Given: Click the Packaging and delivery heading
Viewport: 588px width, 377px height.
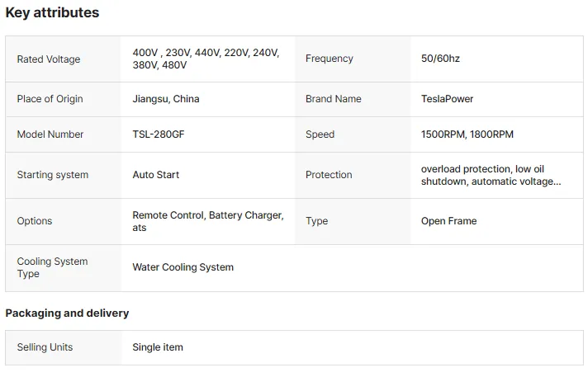Looking at the screenshot, I should pos(67,313).
